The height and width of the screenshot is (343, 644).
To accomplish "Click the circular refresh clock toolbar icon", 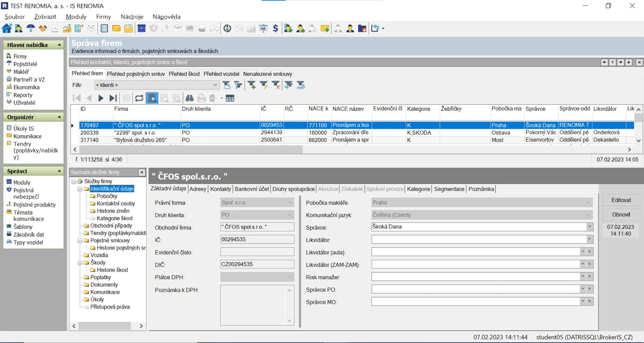I will coord(227,29).
